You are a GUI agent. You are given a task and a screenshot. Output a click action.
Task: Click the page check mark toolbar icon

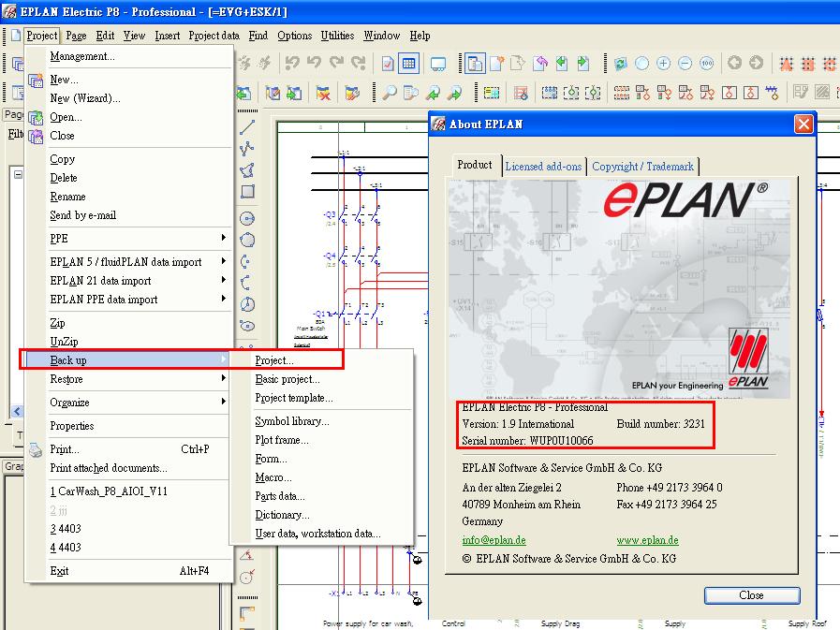point(388,64)
